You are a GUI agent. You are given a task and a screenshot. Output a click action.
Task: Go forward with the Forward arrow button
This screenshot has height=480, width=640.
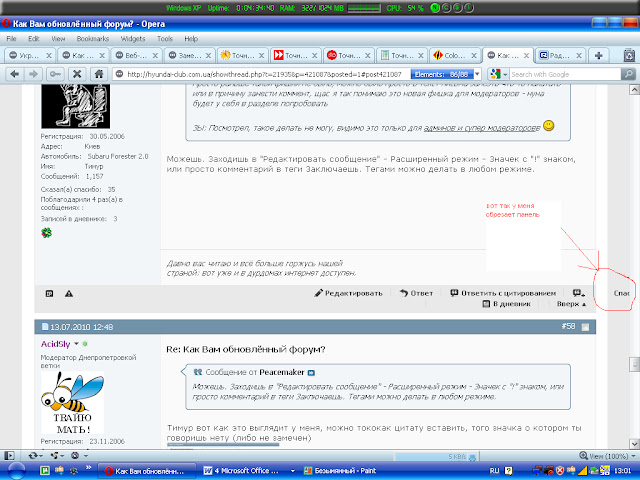coord(33,74)
